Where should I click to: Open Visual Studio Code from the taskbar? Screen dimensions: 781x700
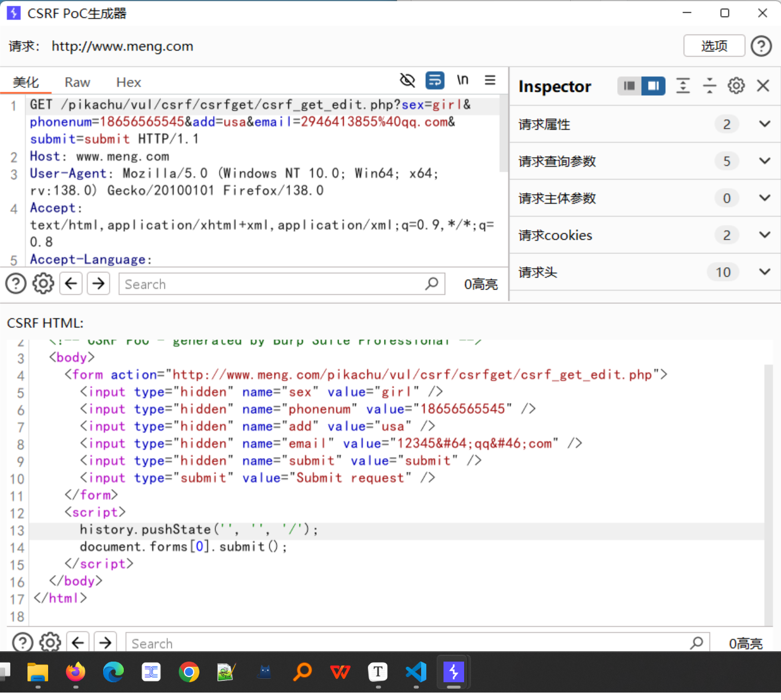tap(416, 672)
